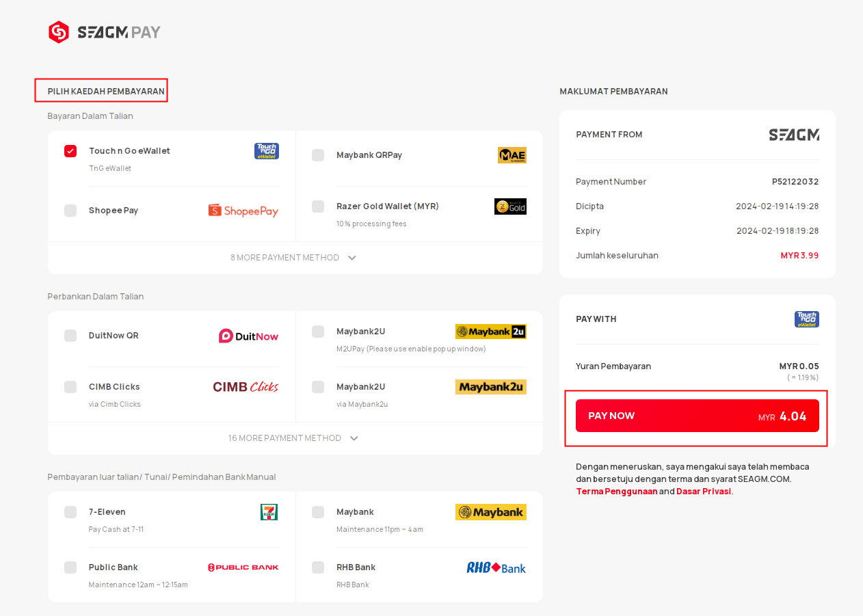Click the Touch n Go eWallet label
The image size is (863, 616).
click(129, 151)
